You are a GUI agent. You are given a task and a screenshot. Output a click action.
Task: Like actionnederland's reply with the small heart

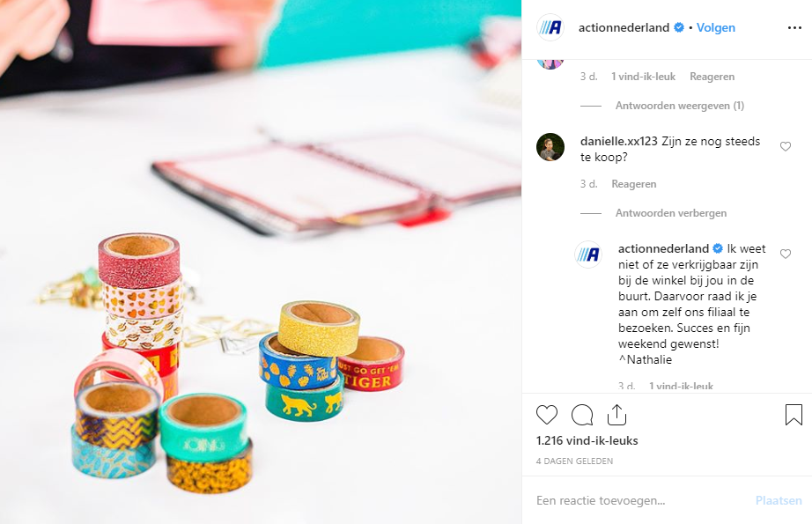[x=785, y=254]
